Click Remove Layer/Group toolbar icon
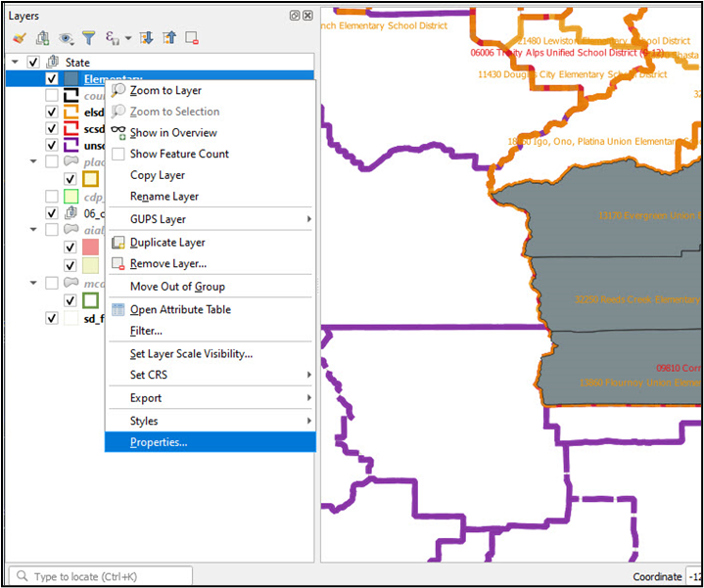 [x=192, y=38]
